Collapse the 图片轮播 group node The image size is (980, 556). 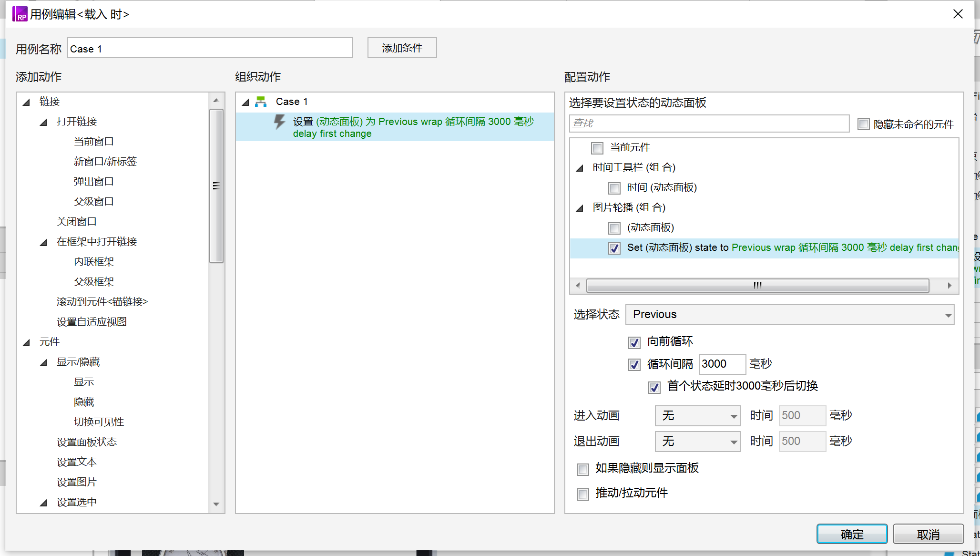[x=580, y=208]
